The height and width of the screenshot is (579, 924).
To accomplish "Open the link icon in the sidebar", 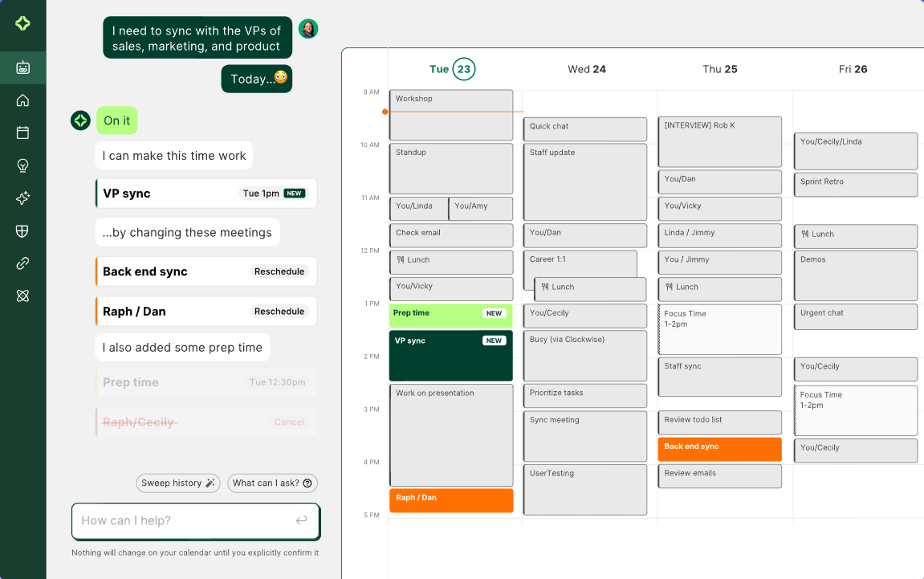I will [22, 263].
